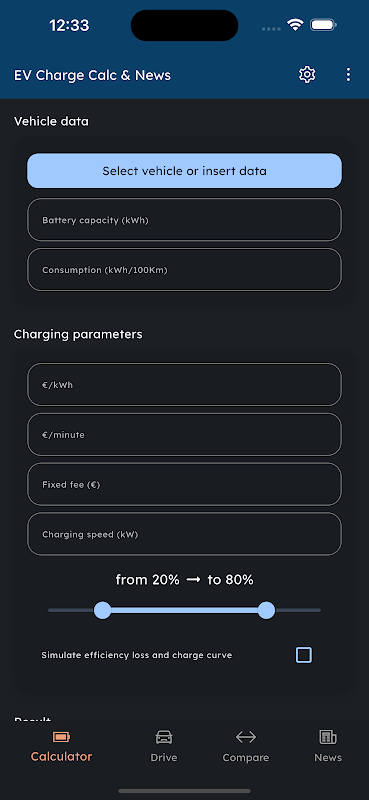This screenshot has width=369, height=800.
Task: Click the 80% end slider handle
Action: 266,610
